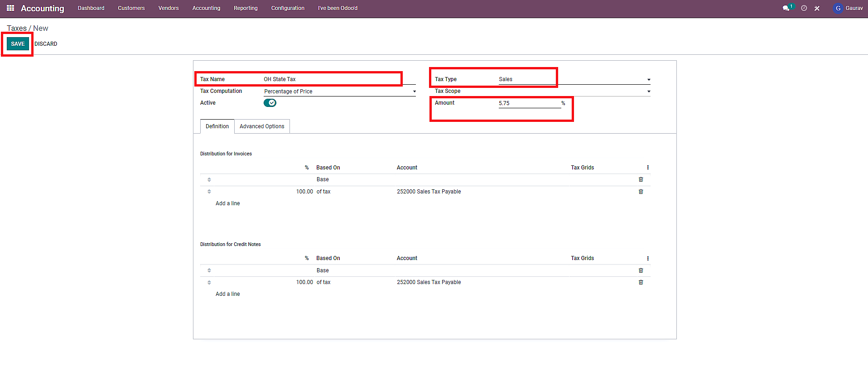The width and height of the screenshot is (868, 376).
Task: Click drag handle of Invoices Base row
Action: tap(209, 180)
